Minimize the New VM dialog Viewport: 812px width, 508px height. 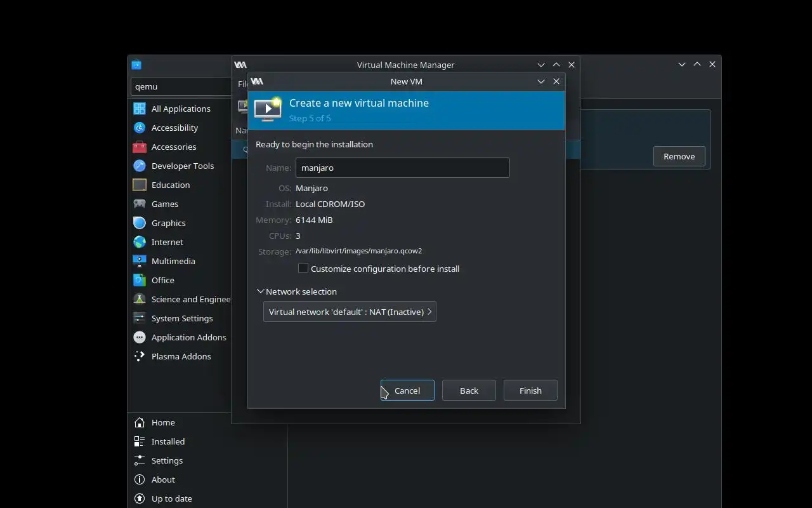pos(541,81)
